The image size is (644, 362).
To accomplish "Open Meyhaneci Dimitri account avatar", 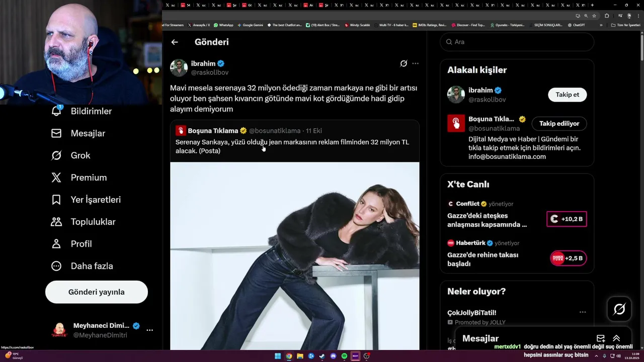I will tap(59, 330).
